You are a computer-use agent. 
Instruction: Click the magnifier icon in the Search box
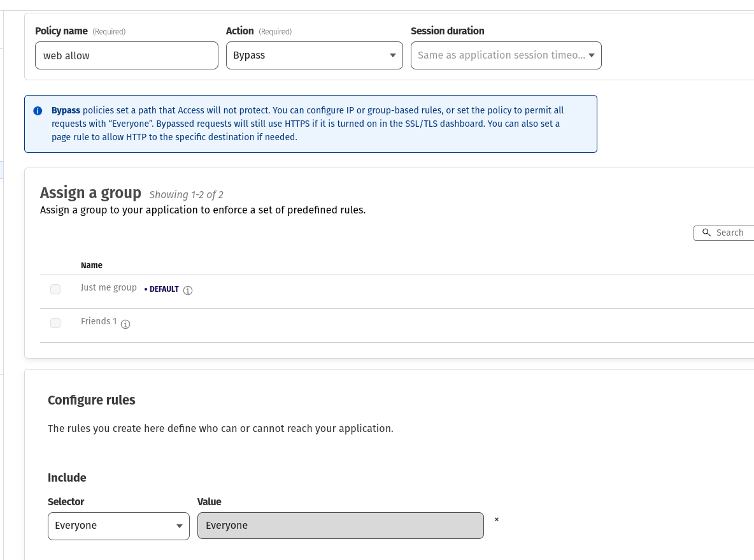(x=706, y=233)
